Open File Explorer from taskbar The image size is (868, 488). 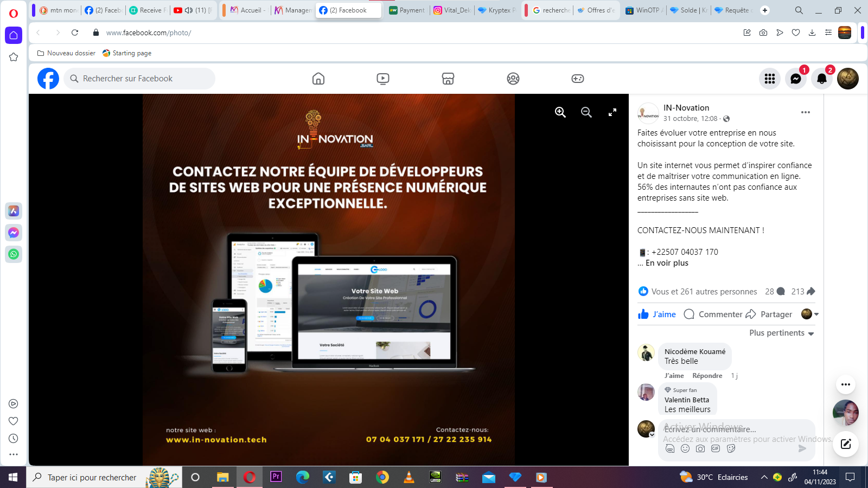click(x=222, y=477)
